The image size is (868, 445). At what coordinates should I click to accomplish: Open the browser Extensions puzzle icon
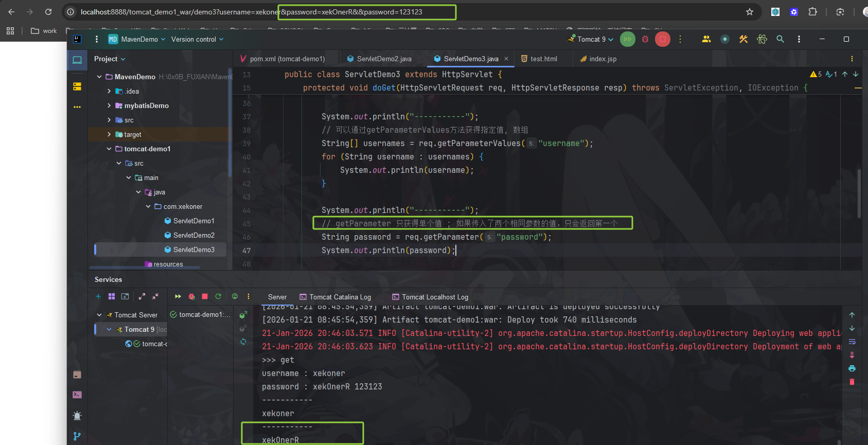click(x=813, y=12)
